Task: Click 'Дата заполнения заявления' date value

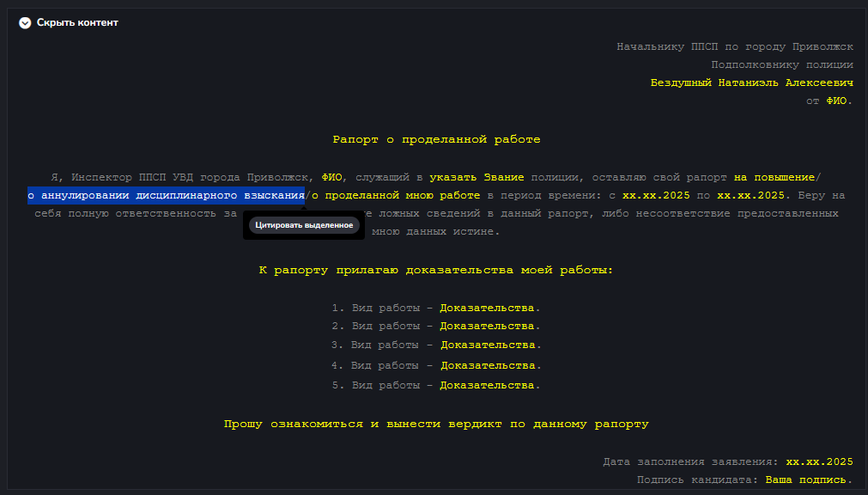Action: [x=819, y=461]
